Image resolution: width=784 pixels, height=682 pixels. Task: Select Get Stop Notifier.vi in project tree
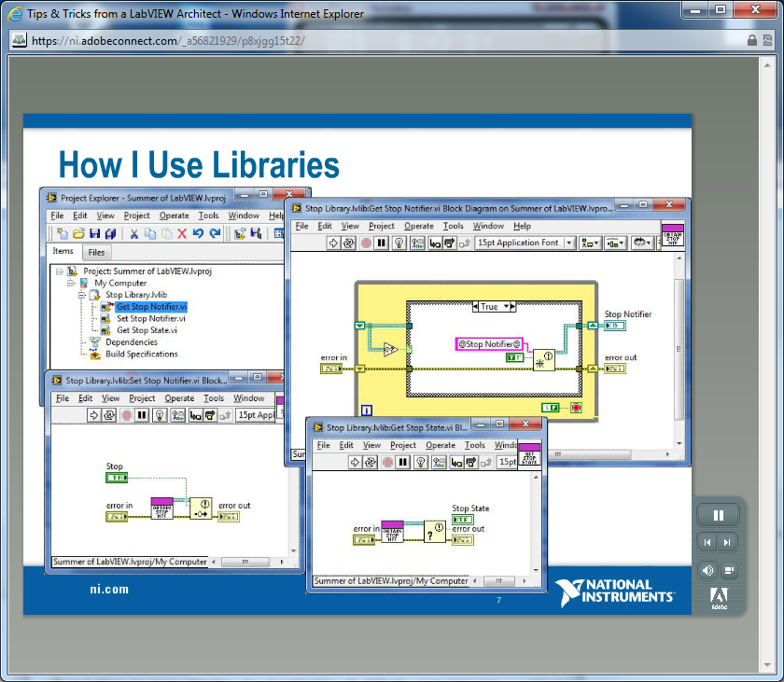pyautogui.click(x=151, y=307)
